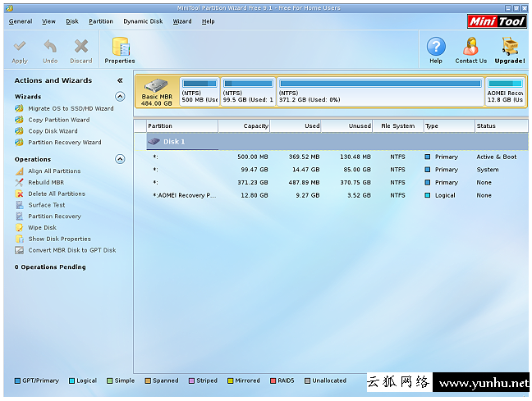Image resolution: width=532 pixels, height=401 pixels.
Task: Click the Align All Partitions icon
Action: [x=20, y=171]
